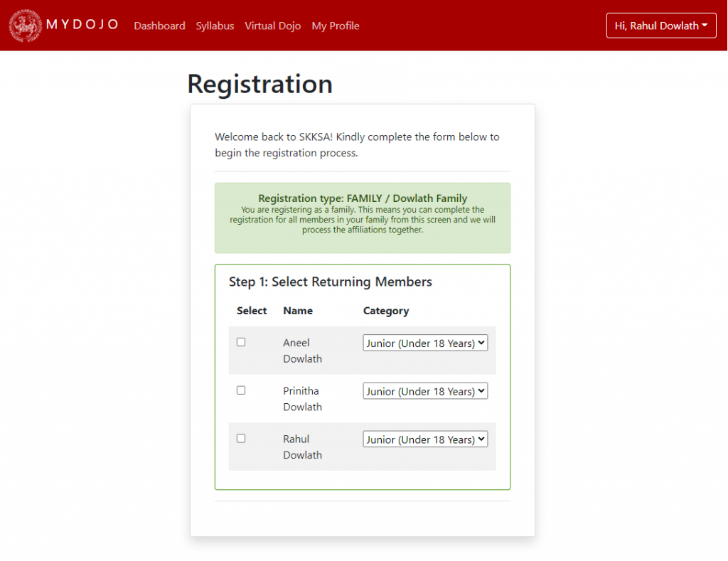Click the green Registration type notice
The image size is (728, 561).
[x=362, y=218]
